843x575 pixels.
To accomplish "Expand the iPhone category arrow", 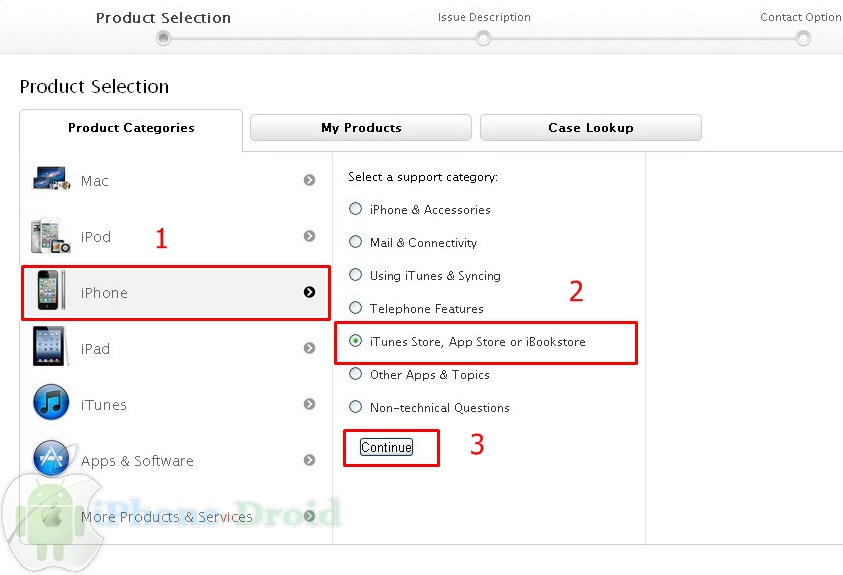I will [309, 292].
